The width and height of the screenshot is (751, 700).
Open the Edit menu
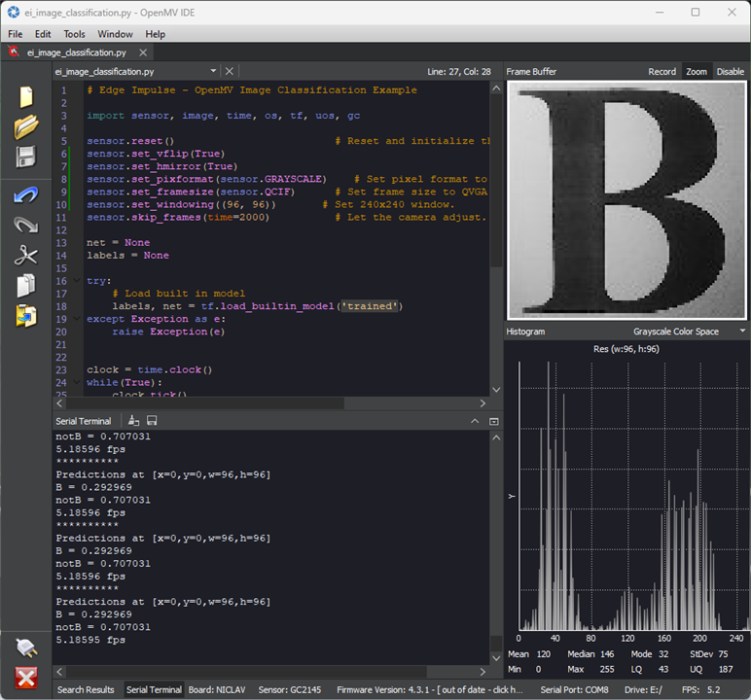[x=43, y=34]
